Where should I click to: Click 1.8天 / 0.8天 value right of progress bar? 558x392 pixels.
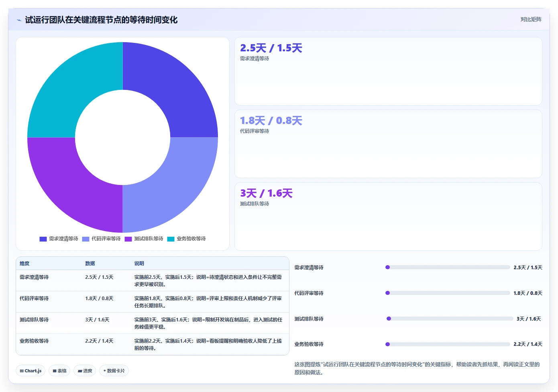coord(528,293)
